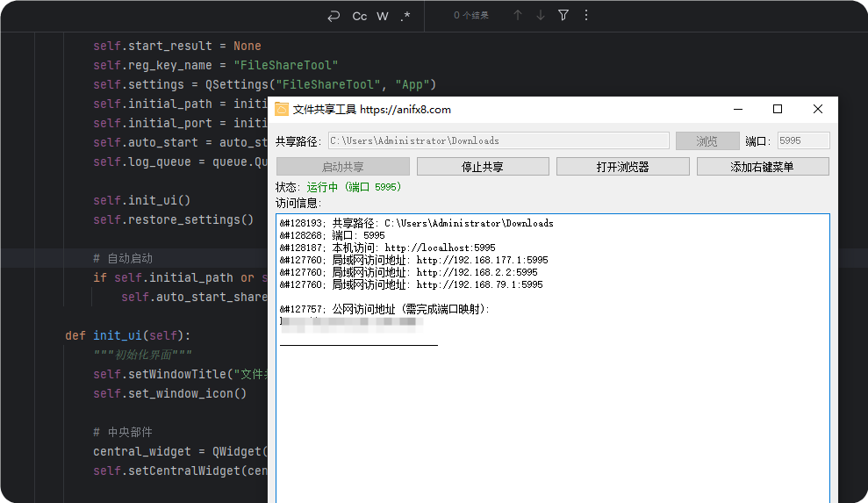The height and width of the screenshot is (503, 868).
Task: Click the new line icon in search
Action: (333, 16)
